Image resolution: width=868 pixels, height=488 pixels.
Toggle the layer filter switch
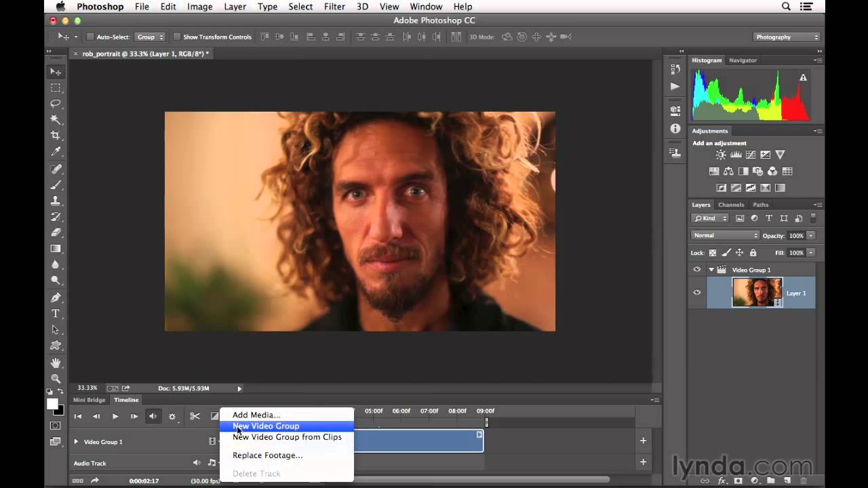coord(813,218)
